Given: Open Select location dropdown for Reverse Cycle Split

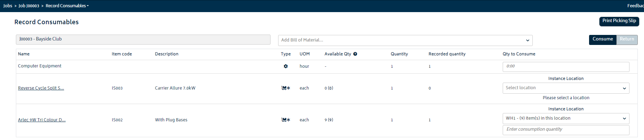Looking at the screenshot, I should [x=566, y=88].
